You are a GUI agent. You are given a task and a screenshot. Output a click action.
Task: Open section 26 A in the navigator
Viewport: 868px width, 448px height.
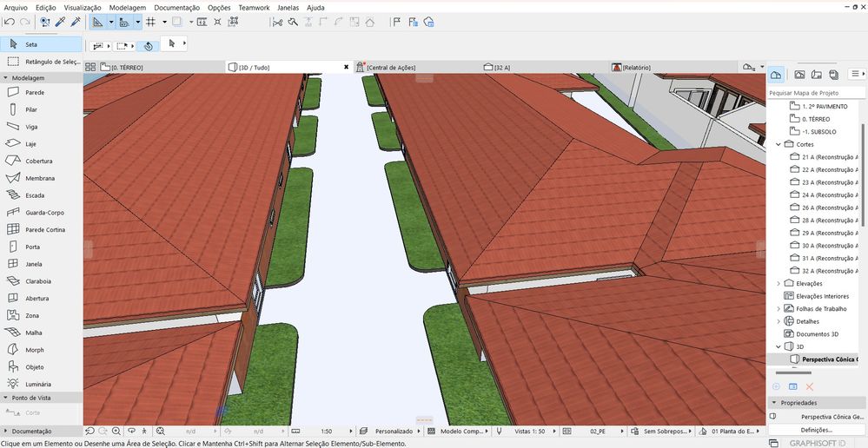825,208
